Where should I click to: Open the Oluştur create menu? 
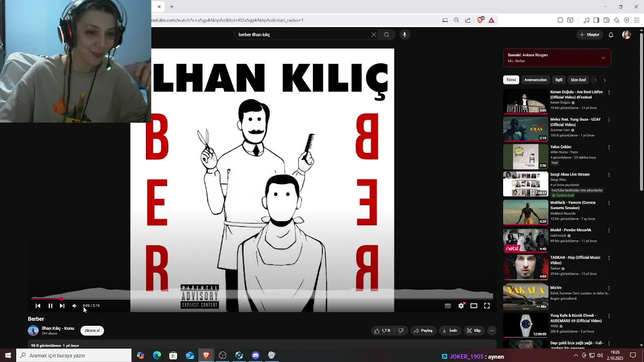(590, 35)
